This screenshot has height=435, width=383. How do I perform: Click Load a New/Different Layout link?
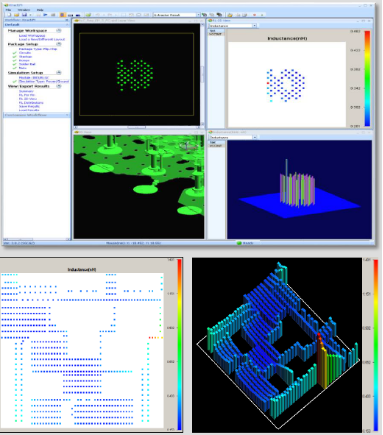pyautogui.click(x=42, y=39)
